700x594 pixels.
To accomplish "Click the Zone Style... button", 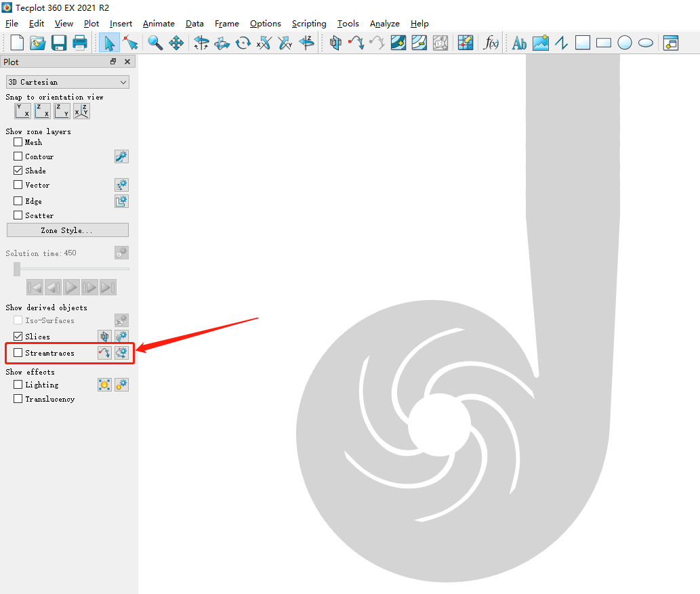I will pyautogui.click(x=67, y=230).
